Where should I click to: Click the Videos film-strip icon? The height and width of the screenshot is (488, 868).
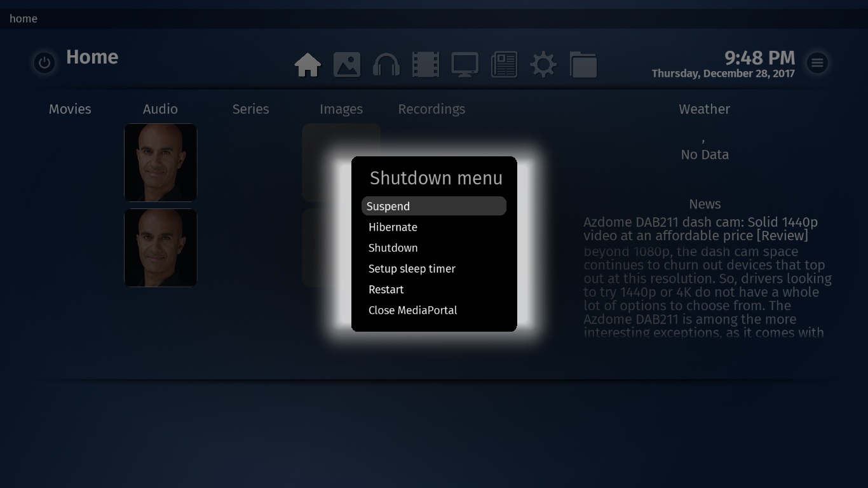click(426, 64)
